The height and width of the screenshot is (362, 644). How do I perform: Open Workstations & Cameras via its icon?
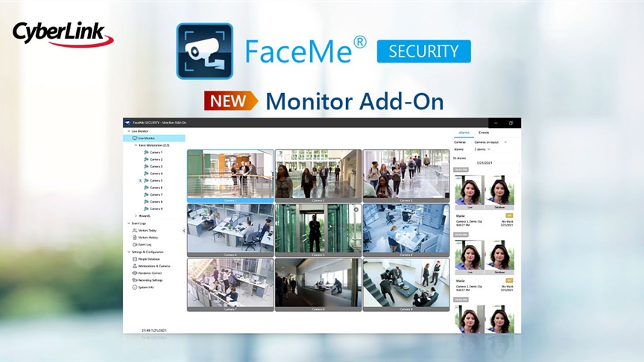pos(134,266)
